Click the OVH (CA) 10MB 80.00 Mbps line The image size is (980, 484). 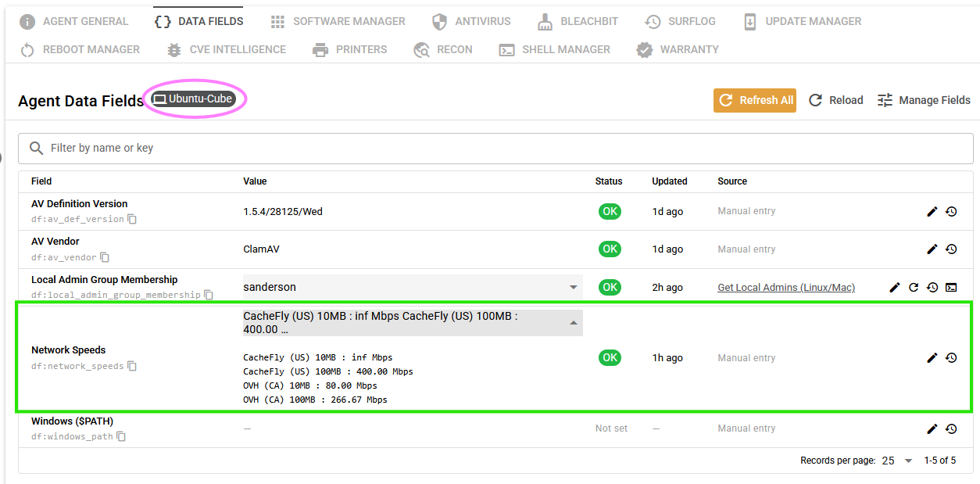click(310, 385)
